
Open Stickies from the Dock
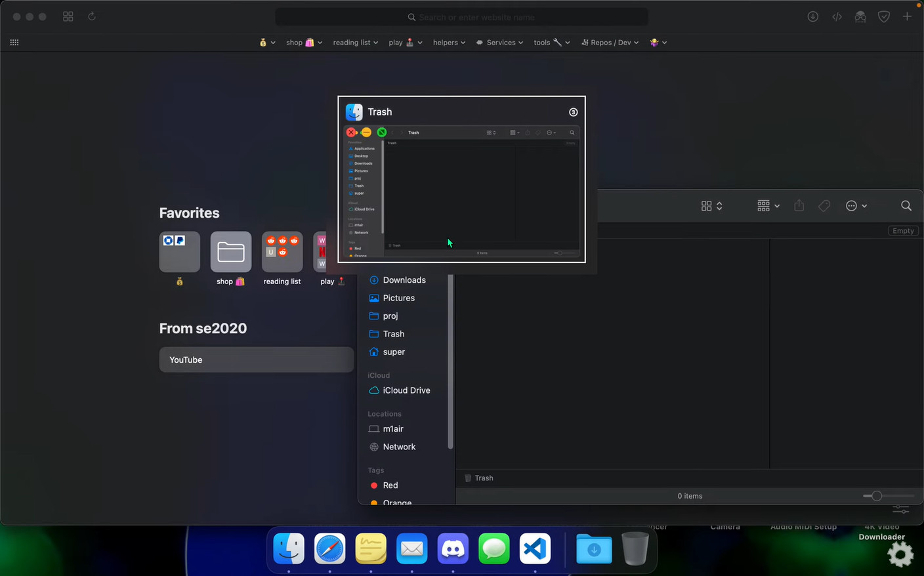point(371,548)
